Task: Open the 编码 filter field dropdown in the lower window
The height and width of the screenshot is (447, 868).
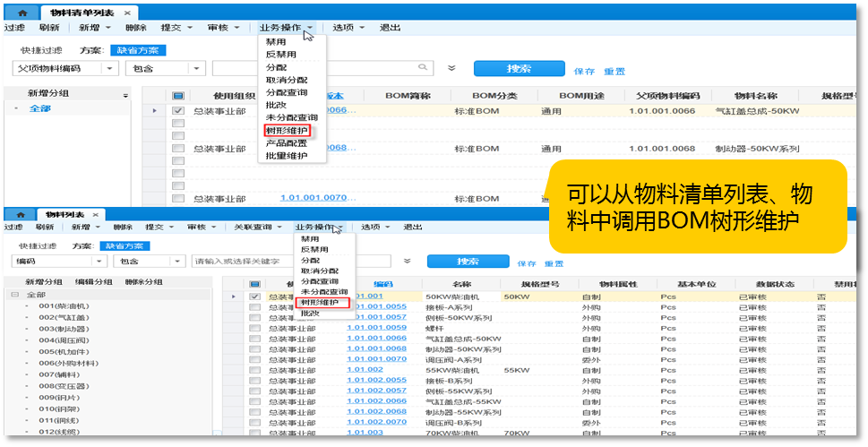Action: click(100, 262)
